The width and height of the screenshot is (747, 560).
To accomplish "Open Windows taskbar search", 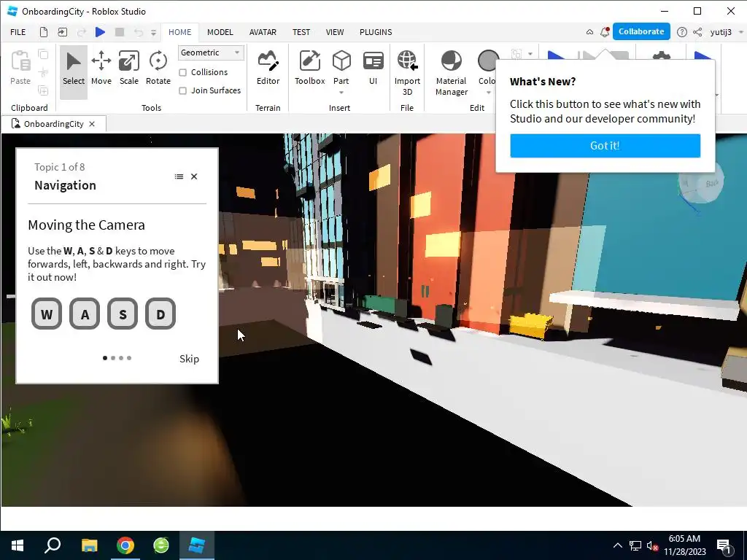I will (53, 545).
